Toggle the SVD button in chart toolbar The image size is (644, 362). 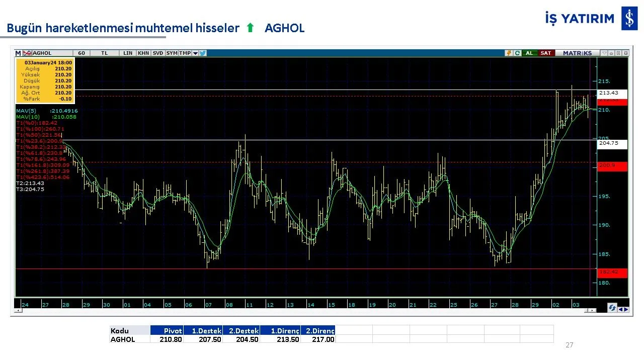[x=158, y=53]
